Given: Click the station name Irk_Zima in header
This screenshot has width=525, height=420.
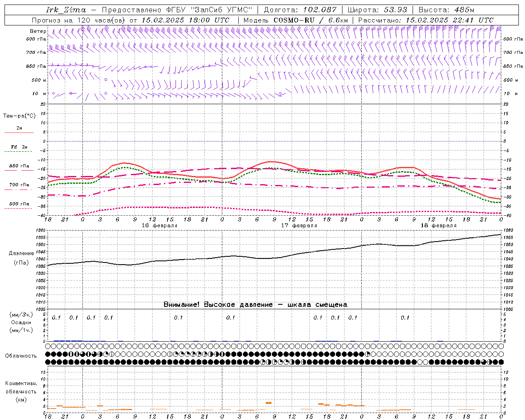Looking at the screenshot, I should (x=66, y=10).
